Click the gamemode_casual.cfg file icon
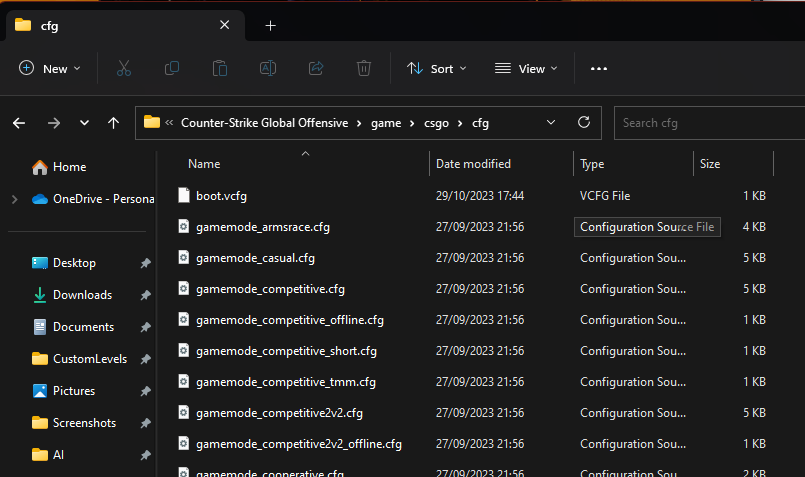Screen dimensions: 805x477 click(x=184, y=257)
